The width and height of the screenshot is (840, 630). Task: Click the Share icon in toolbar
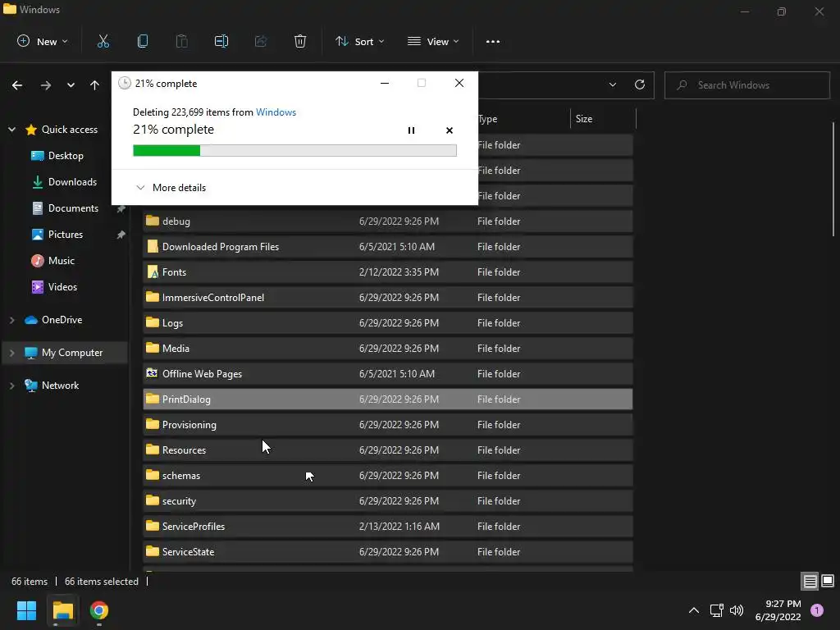coord(261,41)
